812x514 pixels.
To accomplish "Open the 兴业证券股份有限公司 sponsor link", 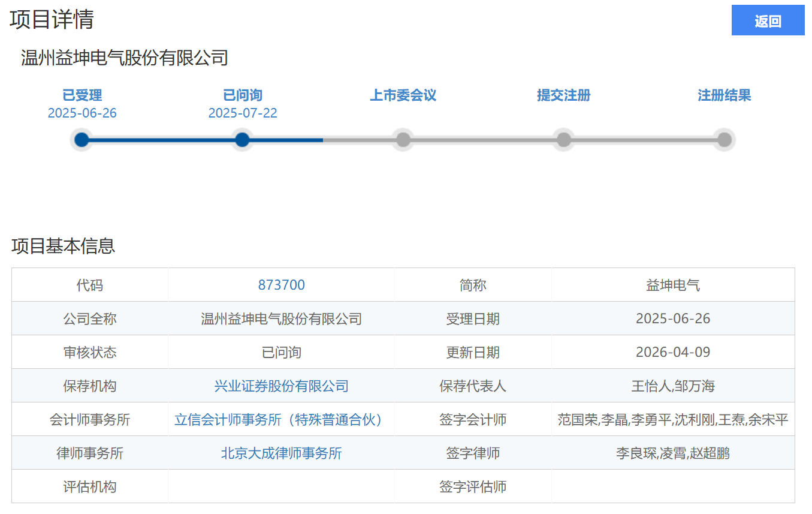I will click(x=281, y=386).
